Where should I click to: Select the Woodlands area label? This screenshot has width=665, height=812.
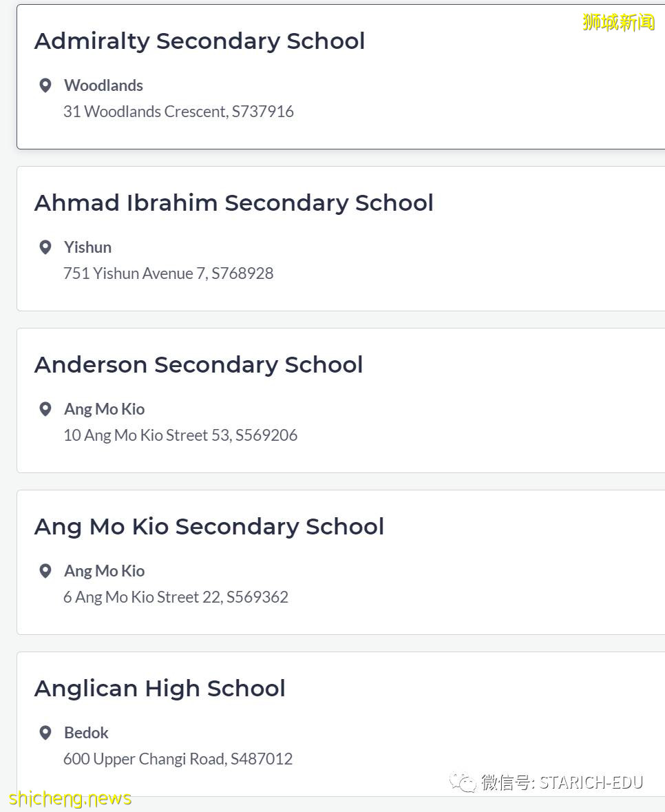point(103,85)
